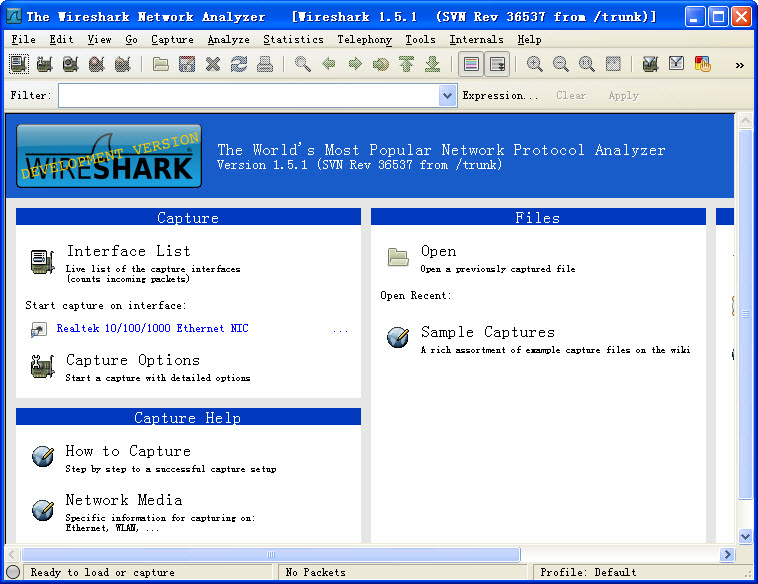Click the vertical scrollbar thumb

(x=745, y=314)
